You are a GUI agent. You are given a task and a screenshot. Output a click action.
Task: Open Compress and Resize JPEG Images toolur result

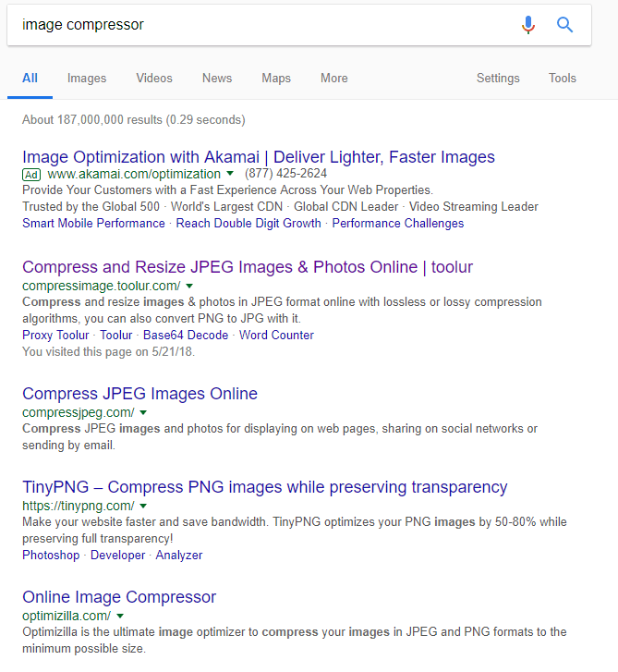tap(248, 267)
